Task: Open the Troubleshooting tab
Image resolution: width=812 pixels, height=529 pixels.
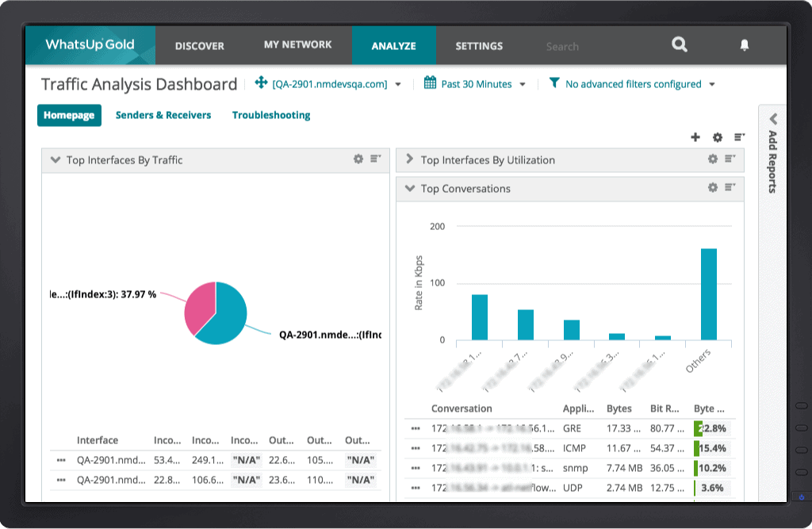Action: 271,115
